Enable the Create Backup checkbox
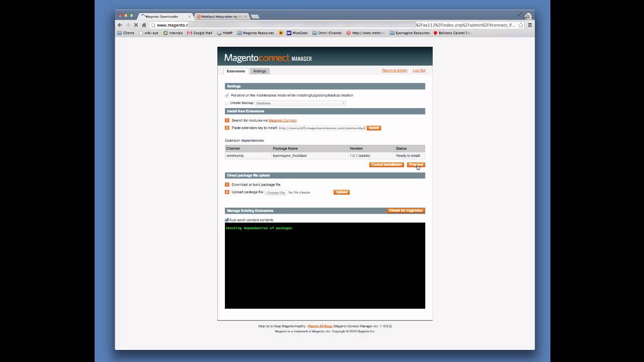This screenshot has height=362, width=644. pyautogui.click(x=227, y=103)
